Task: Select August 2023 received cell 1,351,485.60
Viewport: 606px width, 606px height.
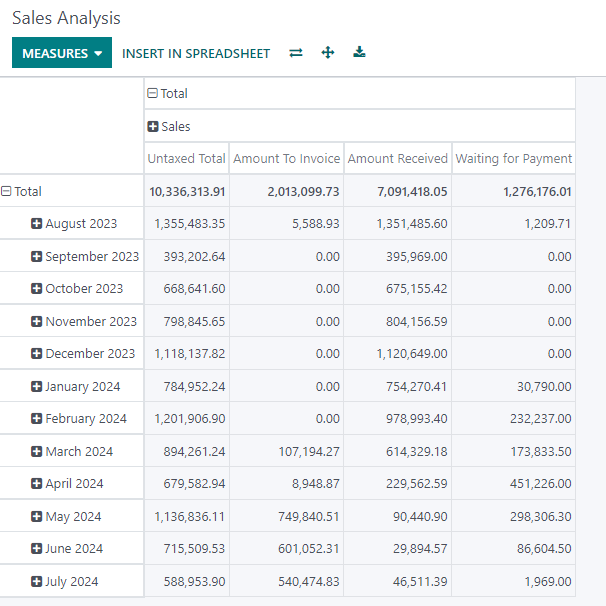Action: point(398,223)
